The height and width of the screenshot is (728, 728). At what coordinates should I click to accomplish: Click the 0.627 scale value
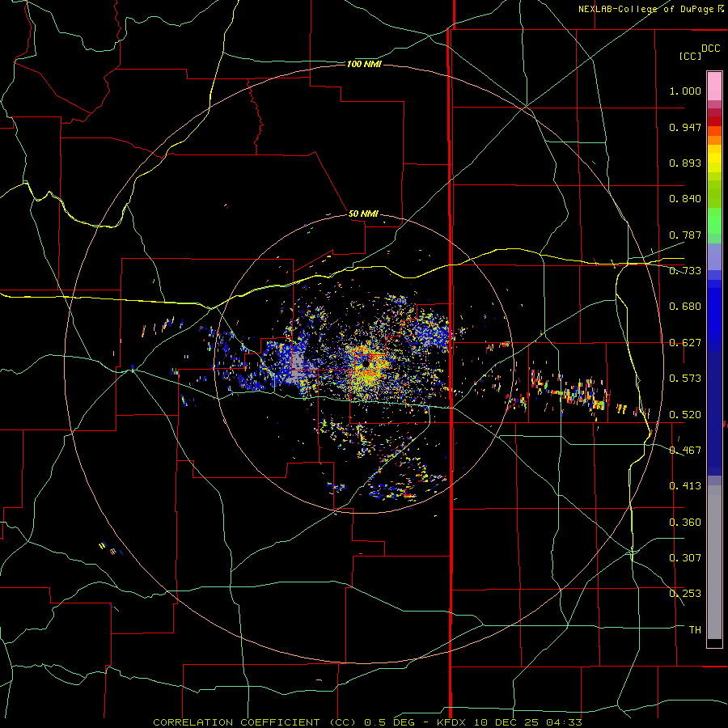pyautogui.click(x=685, y=343)
